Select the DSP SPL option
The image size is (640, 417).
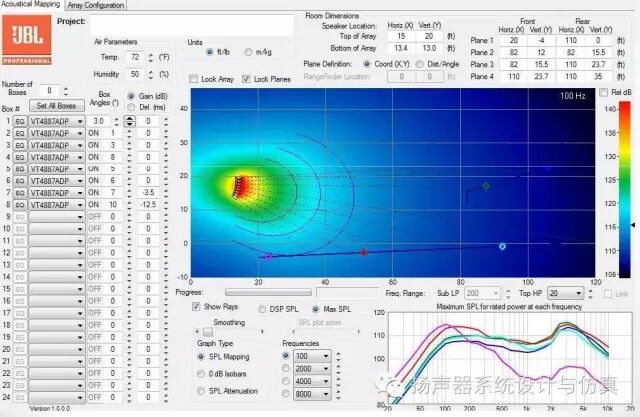click(264, 307)
